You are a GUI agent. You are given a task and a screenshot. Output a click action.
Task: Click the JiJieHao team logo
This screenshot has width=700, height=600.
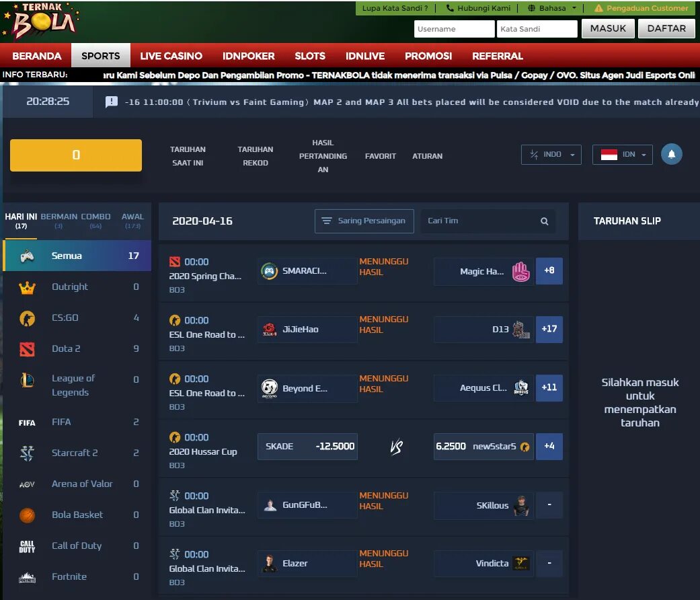click(x=269, y=330)
